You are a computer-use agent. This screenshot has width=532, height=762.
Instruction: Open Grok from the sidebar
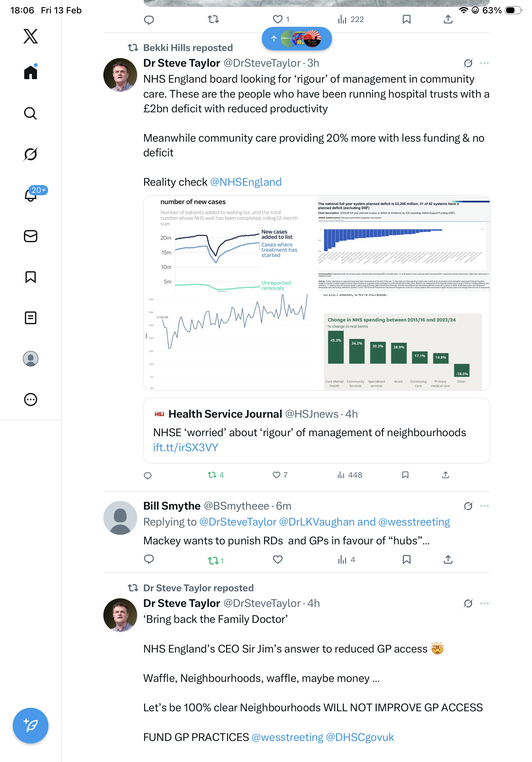click(x=31, y=154)
